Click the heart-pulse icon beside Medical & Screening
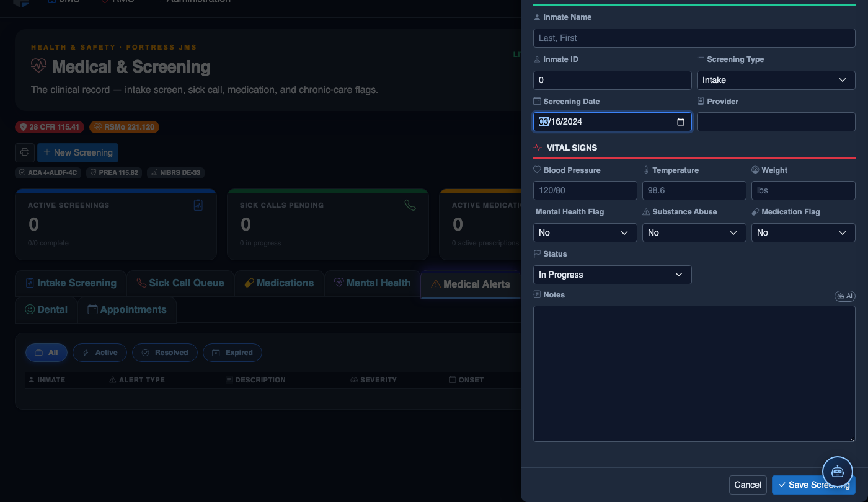 tap(38, 66)
